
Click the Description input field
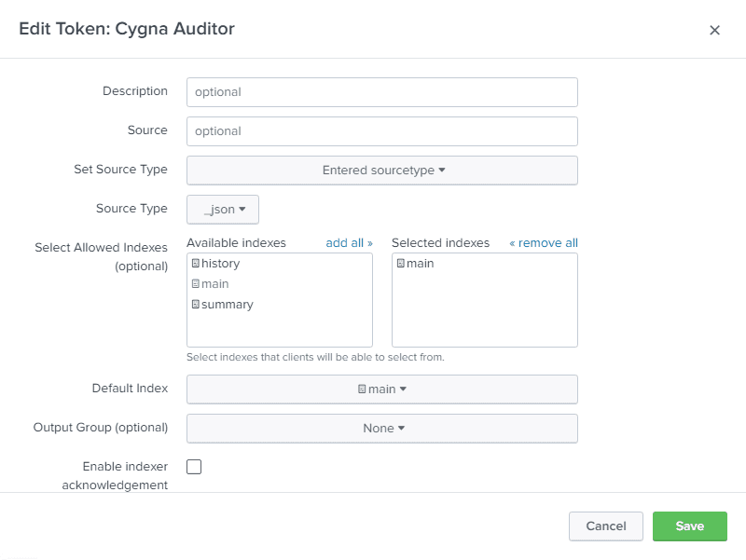(x=381, y=92)
